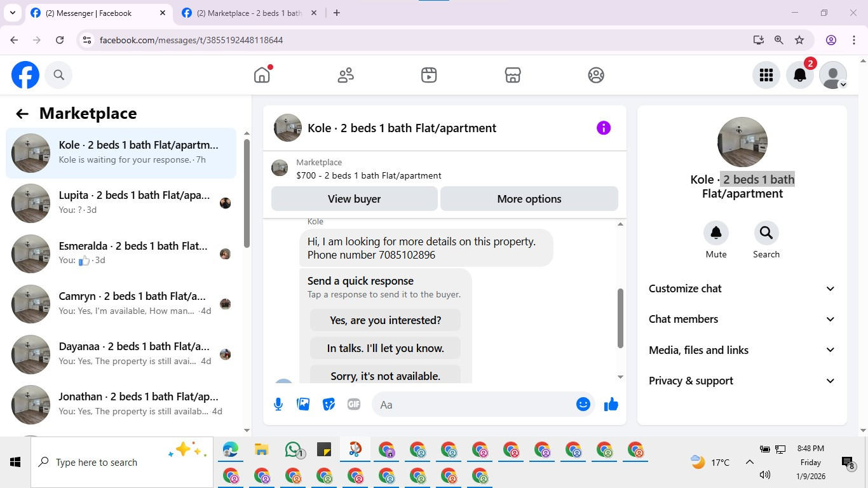Show hidden system tray icons chevron

click(x=749, y=463)
